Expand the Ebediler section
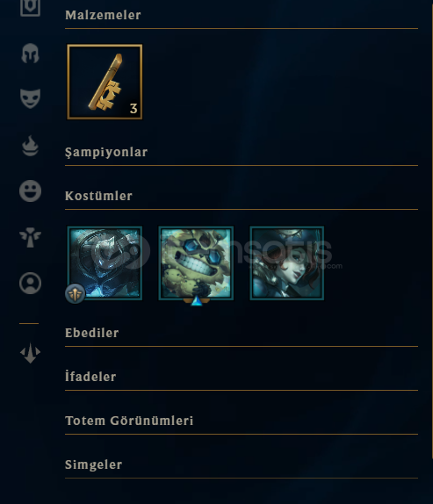This screenshot has height=504, width=433. [92, 333]
